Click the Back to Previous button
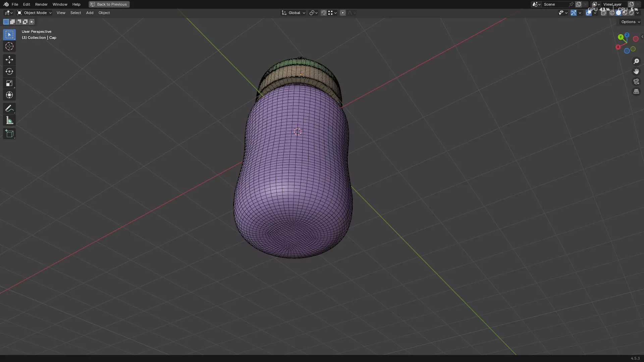 point(109,4)
